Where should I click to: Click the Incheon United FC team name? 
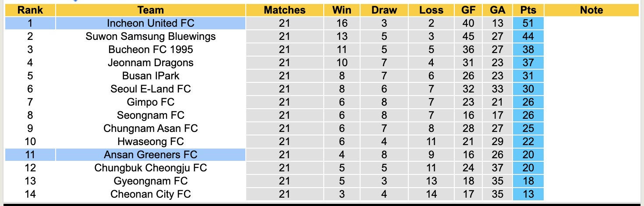[x=150, y=23]
